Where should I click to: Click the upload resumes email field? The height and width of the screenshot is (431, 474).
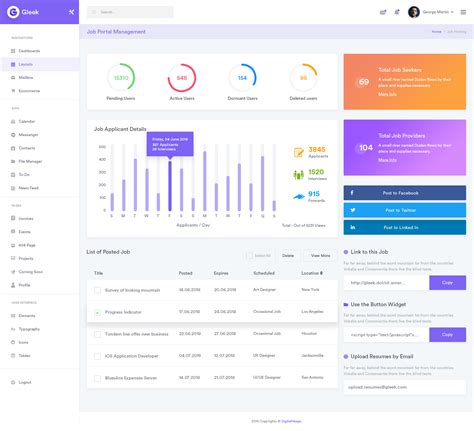click(x=405, y=387)
